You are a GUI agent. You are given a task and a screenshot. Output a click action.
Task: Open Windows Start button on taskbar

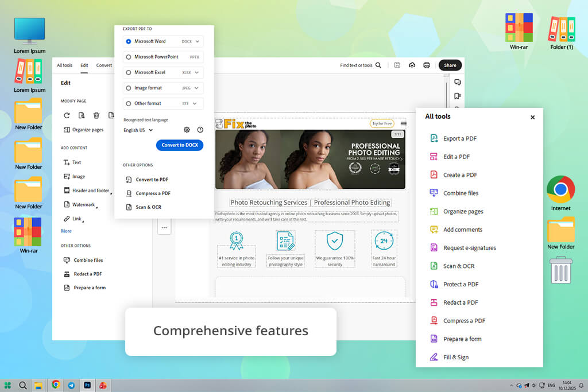pos(8,385)
